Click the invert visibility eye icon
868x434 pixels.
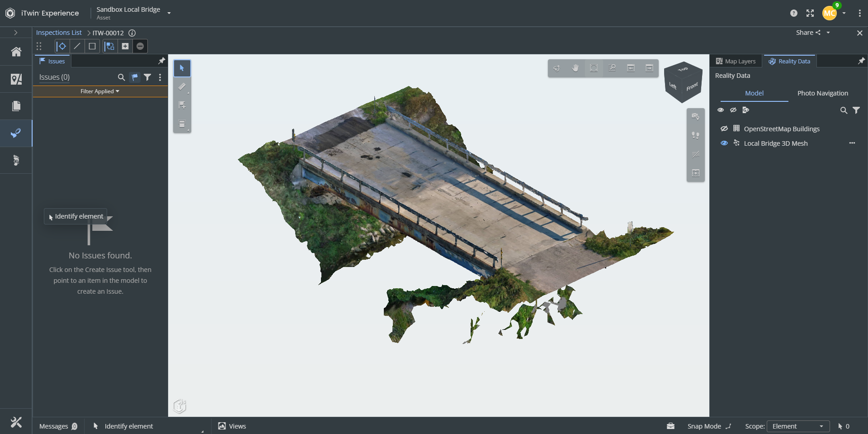tap(746, 110)
